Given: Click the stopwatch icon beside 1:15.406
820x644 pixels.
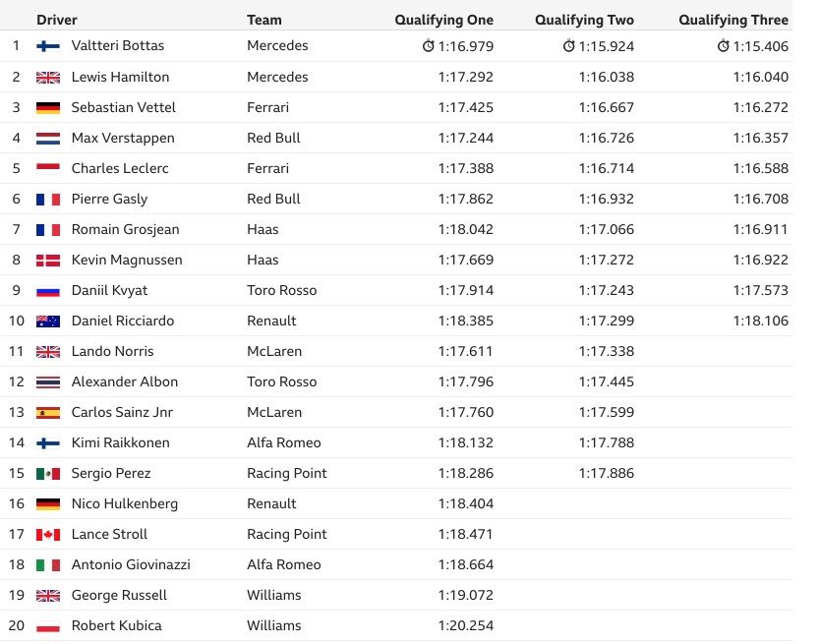Looking at the screenshot, I should [724, 46].
